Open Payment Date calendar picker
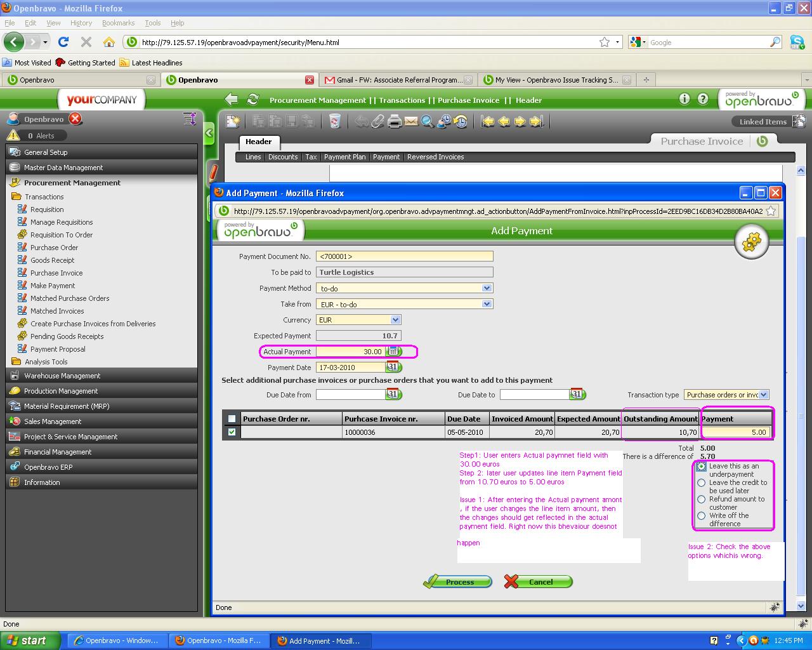Viewport: 812px width, 650px height. tap(393, 367)
